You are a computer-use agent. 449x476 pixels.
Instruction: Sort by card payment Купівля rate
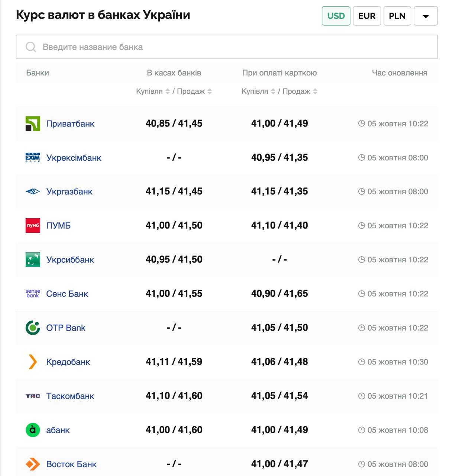pyautogui.click(x=273, y=91)
